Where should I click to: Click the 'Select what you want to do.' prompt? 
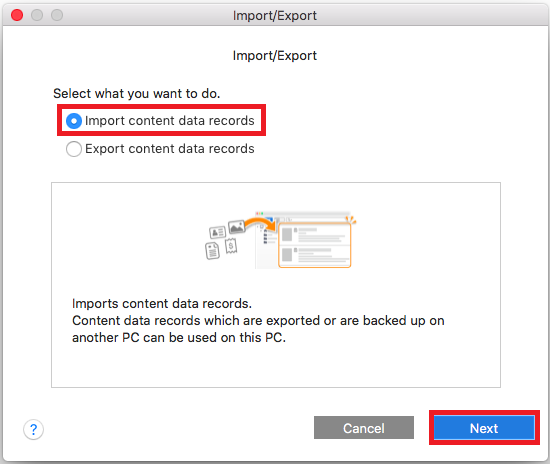[x=136, y=94]
